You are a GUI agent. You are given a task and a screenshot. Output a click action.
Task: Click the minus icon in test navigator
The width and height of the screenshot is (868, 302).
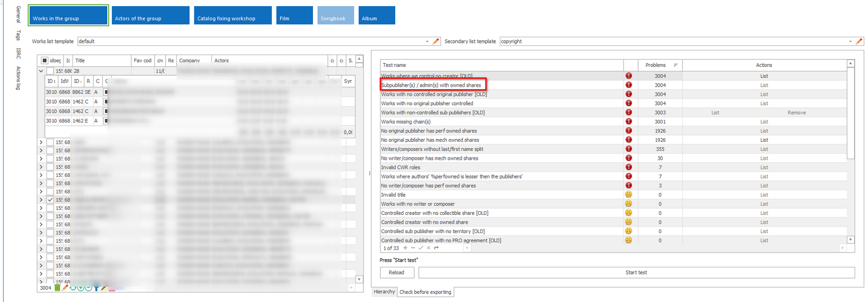point(413,248)
